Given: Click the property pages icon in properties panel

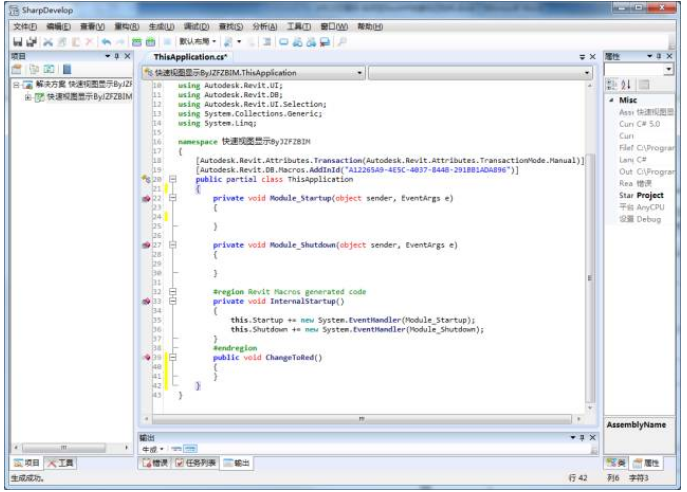Looking at the screenshot, I should click(644, 85).
